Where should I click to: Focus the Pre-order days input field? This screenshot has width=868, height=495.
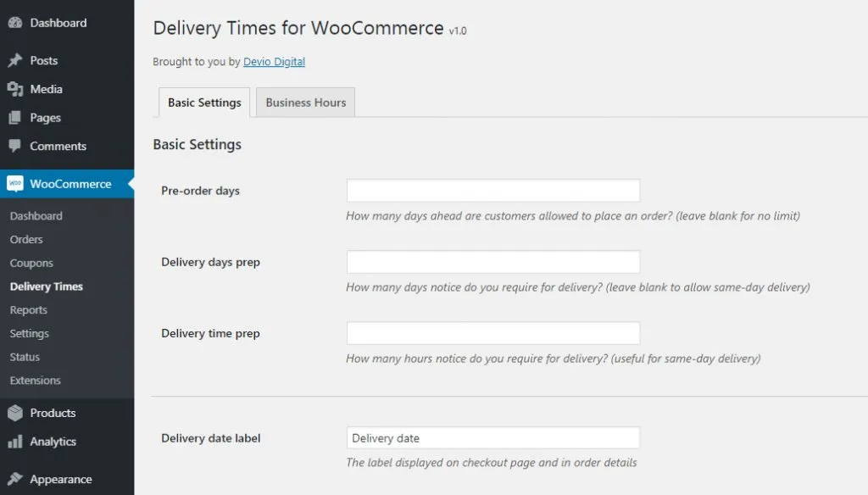493,191
